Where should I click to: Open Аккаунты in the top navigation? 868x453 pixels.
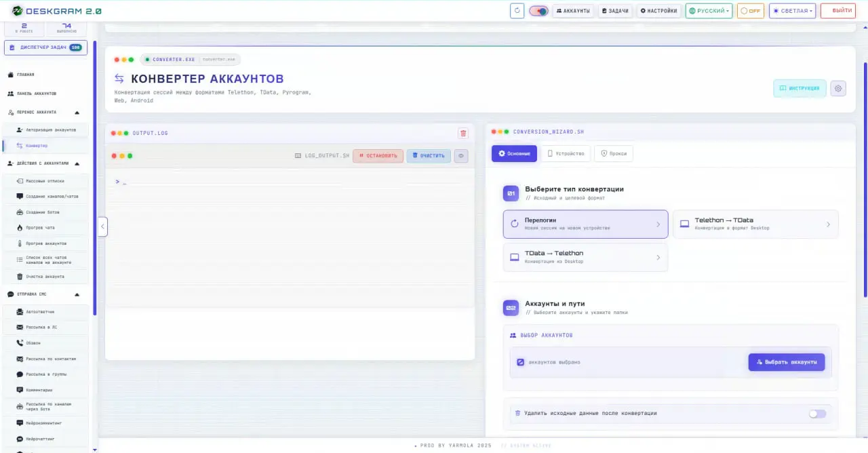(x=573, y=11)
